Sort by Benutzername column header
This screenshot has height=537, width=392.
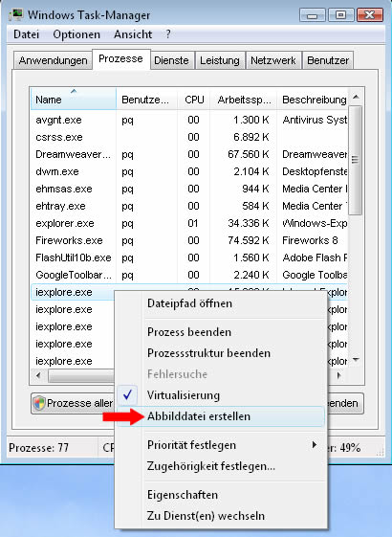click(x=146, y=100)
